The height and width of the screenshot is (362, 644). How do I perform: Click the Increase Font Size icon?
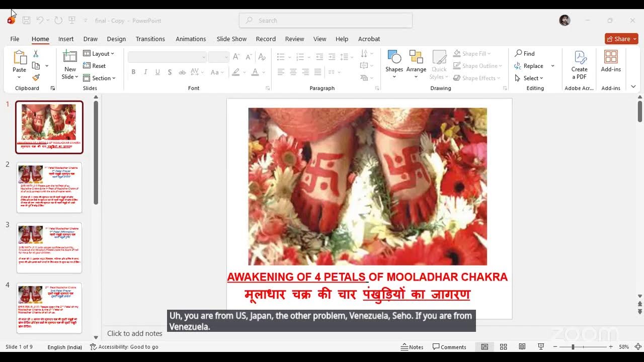[x=236, y=57]
